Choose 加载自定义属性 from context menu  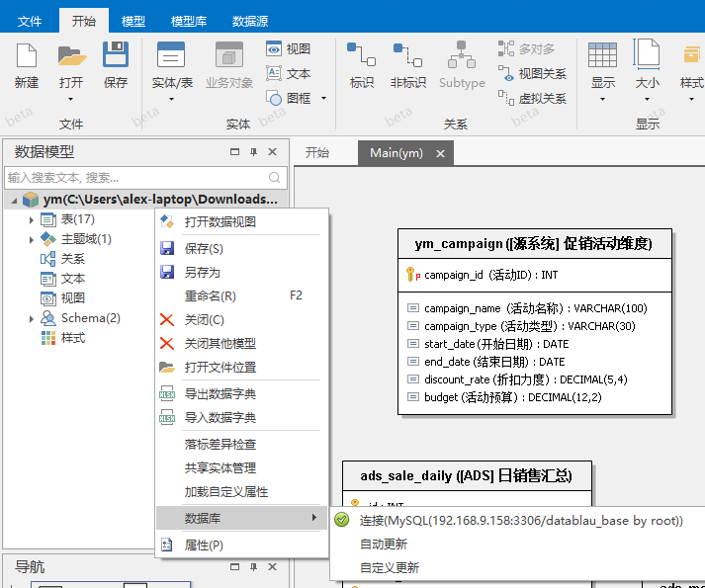pos(242,492)
